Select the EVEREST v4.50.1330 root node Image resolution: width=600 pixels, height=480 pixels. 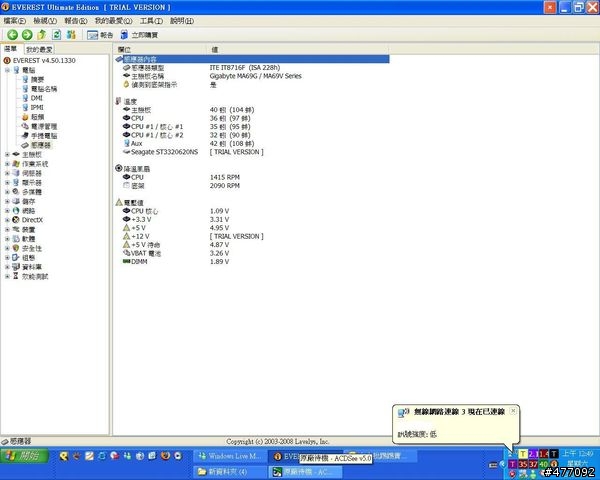[44, 60]
